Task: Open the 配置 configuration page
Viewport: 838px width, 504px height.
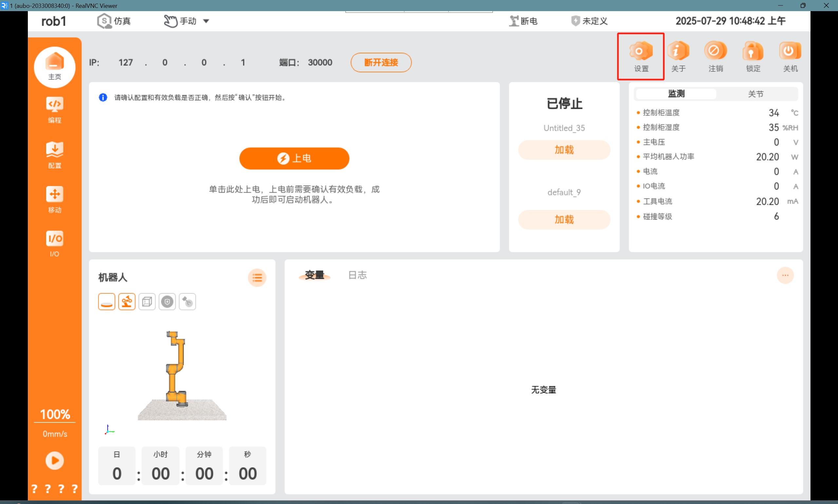Action: coord(55,155)
